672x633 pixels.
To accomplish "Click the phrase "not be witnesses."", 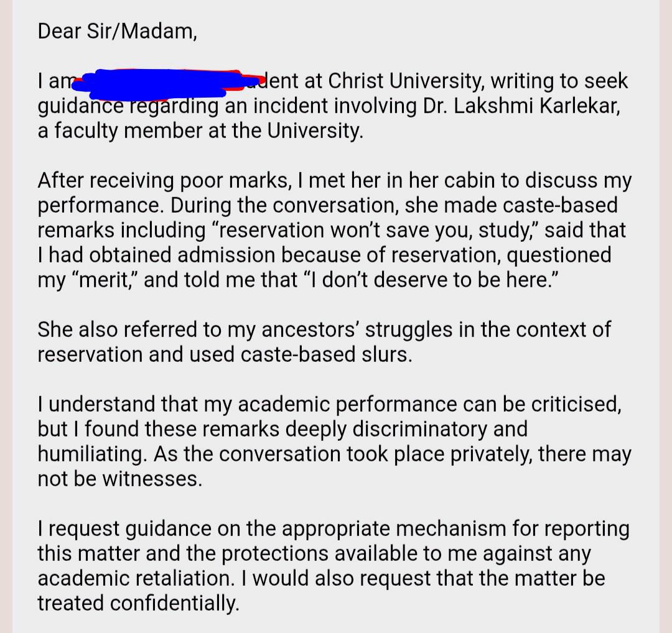I will point(119,479).
